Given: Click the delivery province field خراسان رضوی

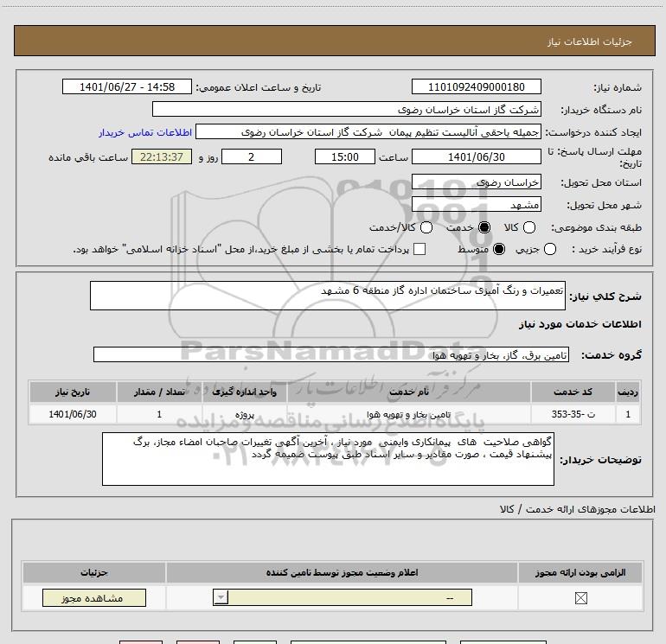Looking at the screenshot, I should click(476, 182).
